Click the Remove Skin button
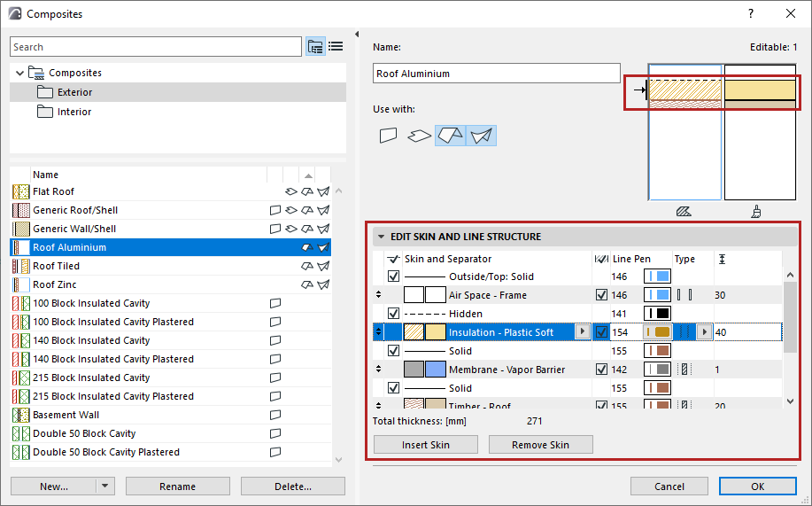 click(x=541, y=445)
